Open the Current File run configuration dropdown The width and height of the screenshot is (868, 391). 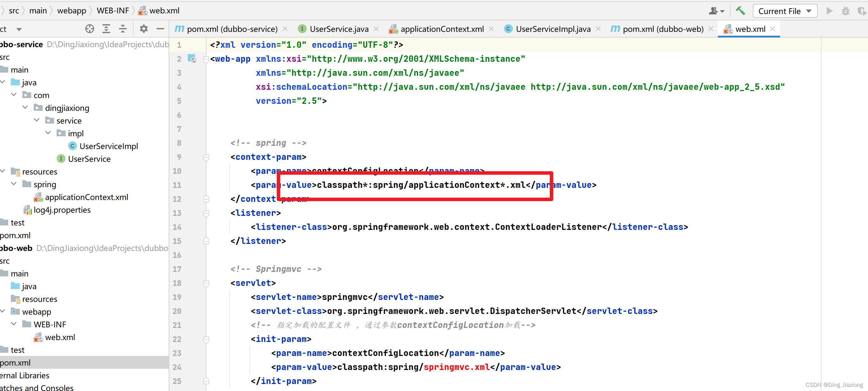(x=784, y=11)
